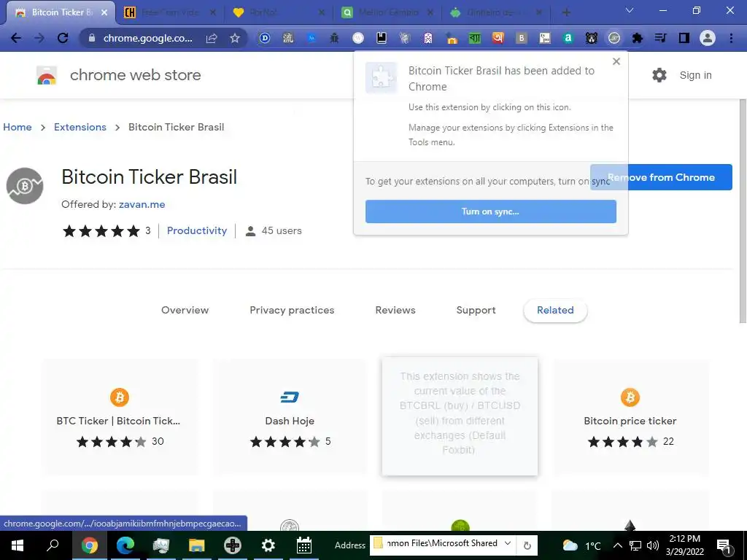Open the Dash Hoje extension card

290,416
